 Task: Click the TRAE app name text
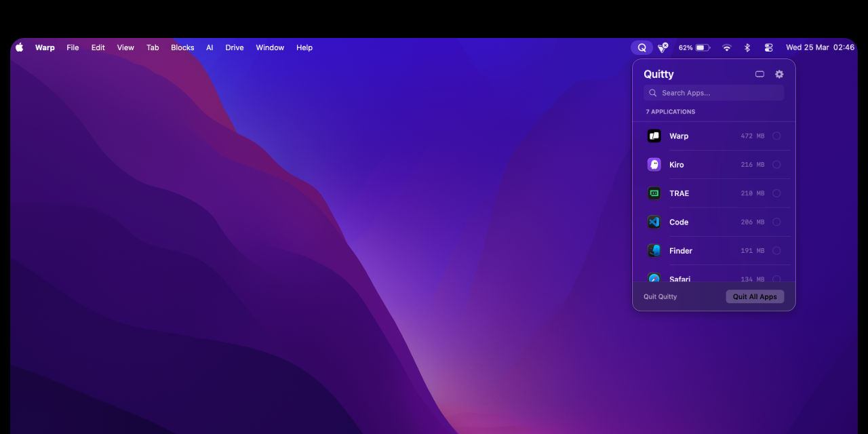pos(679,193)
